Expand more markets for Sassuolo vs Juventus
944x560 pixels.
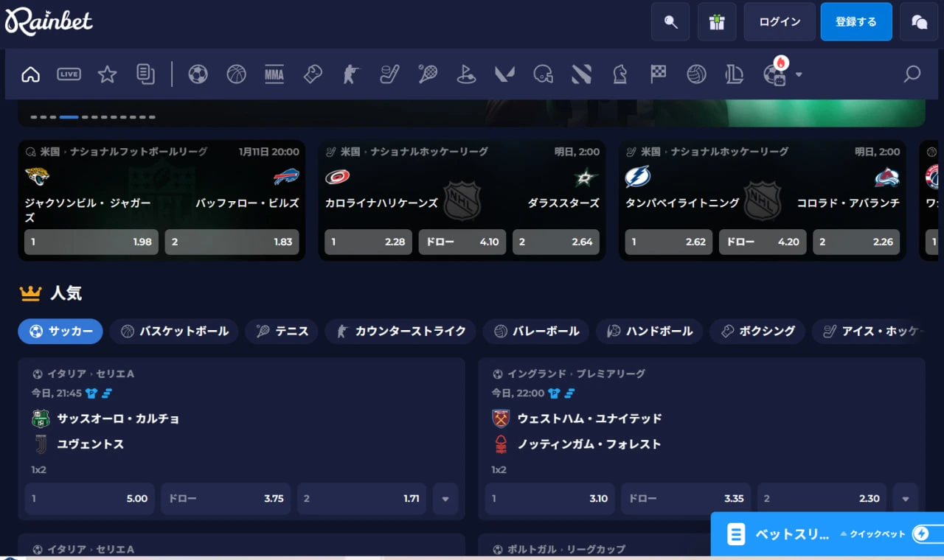point(445,499)
